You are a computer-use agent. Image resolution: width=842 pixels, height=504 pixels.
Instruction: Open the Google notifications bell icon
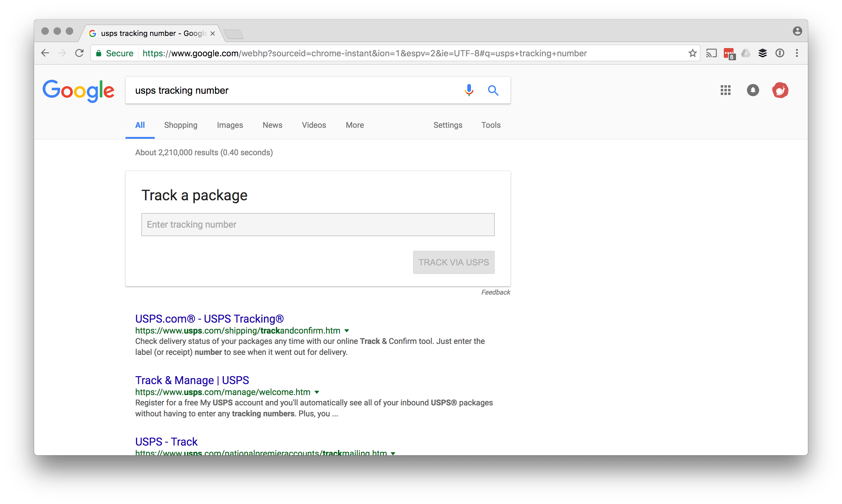(753, 90)
